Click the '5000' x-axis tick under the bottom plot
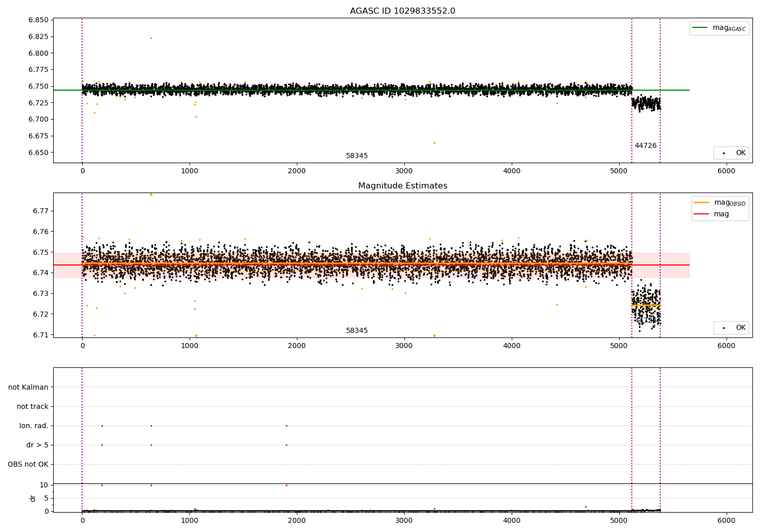 coord(619,520)
